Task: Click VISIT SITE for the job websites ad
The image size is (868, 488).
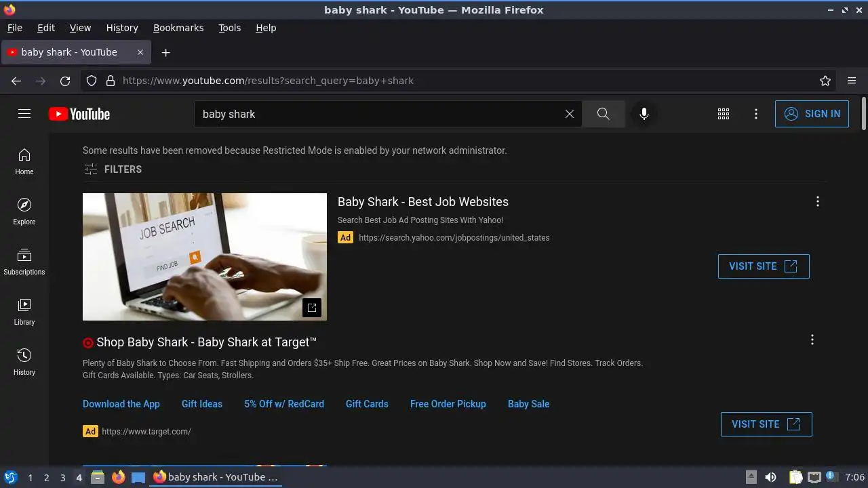Action: pyautogui.click(x=764, y=266)
